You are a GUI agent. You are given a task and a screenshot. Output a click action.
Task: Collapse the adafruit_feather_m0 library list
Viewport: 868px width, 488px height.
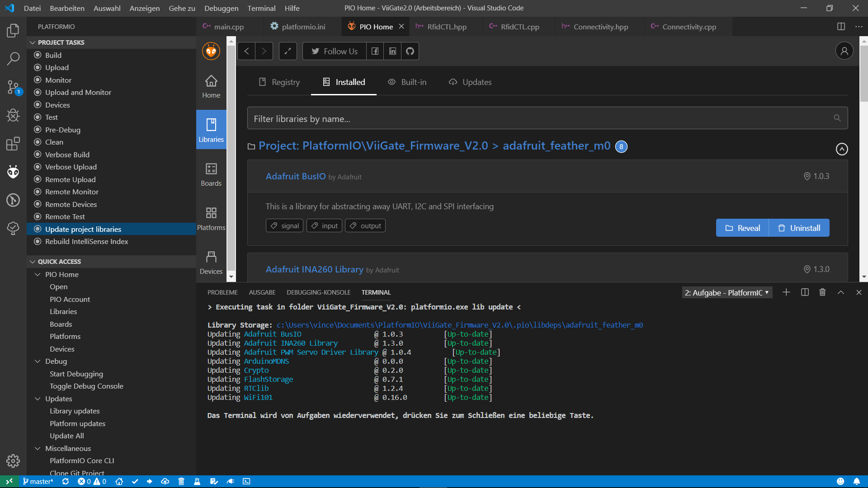click(841, 149)
